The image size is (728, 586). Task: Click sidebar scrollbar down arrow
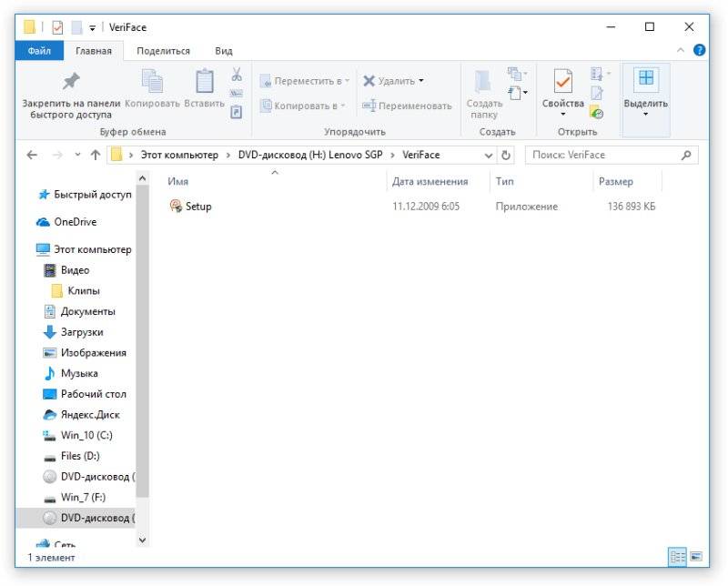[143, 540]
